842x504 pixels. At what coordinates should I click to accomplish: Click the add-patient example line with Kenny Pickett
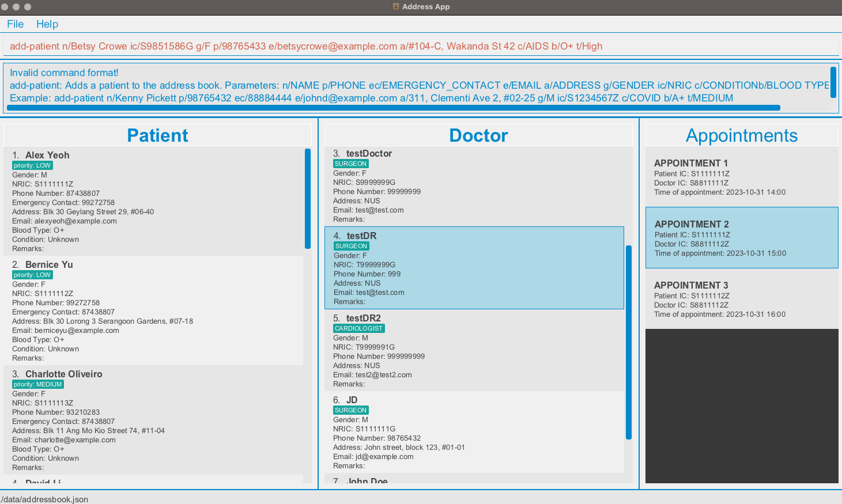[371, 98]
